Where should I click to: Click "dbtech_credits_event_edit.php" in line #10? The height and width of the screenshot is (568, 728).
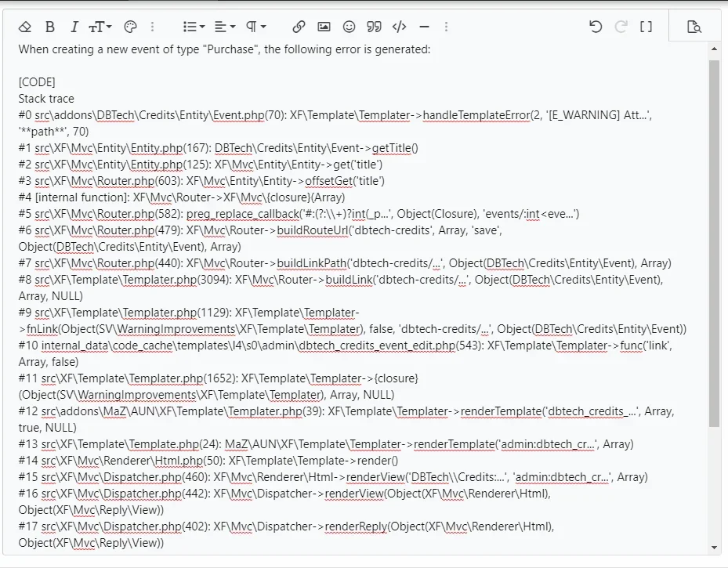(x=376, y=346)
